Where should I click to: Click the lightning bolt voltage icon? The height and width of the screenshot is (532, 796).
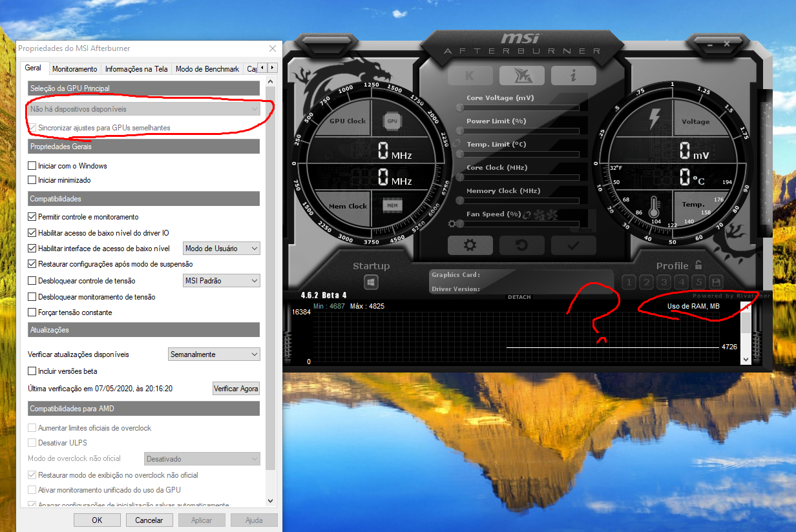pos(655,118)
